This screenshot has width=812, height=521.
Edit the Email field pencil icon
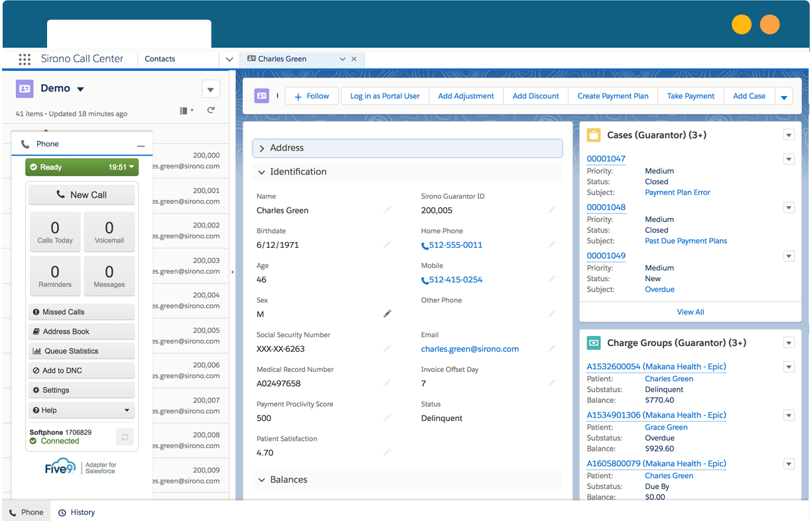(x=551, y=349)
